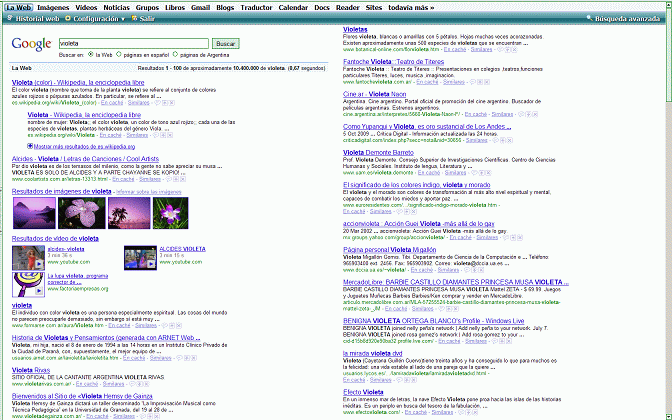Image resolution: width=672 pixels, height=420 pixels.
Task: Click comment icon on indented Violeta - Wikipedia result
Action: (x=156, y=135)
